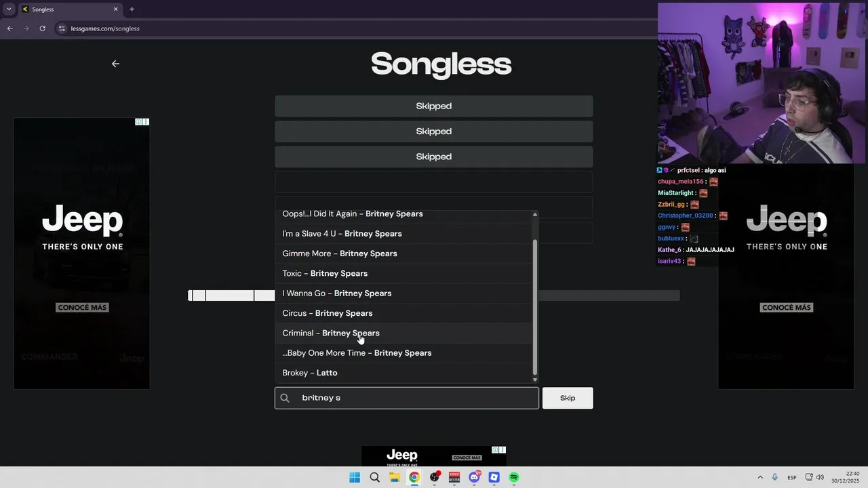Select I Wanna Go - Britney Spears
The height and width of the screenshot is (488, 868).
tap(403, 293)
